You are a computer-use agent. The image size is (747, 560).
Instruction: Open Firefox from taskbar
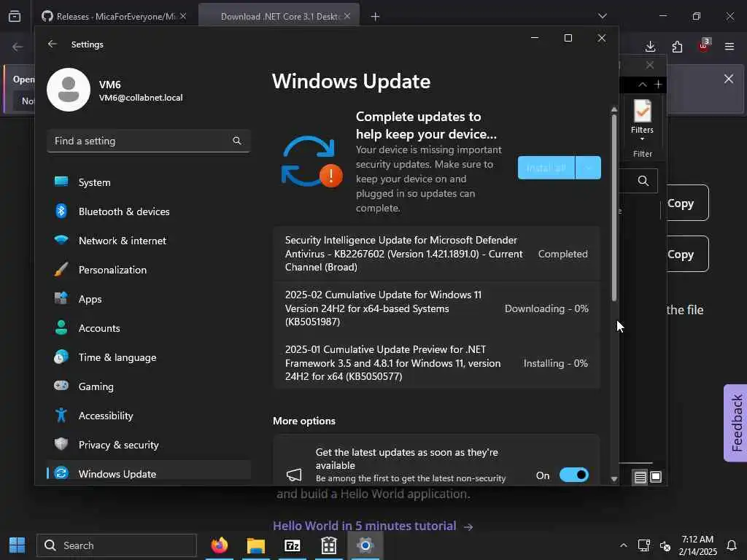point(220,545)
